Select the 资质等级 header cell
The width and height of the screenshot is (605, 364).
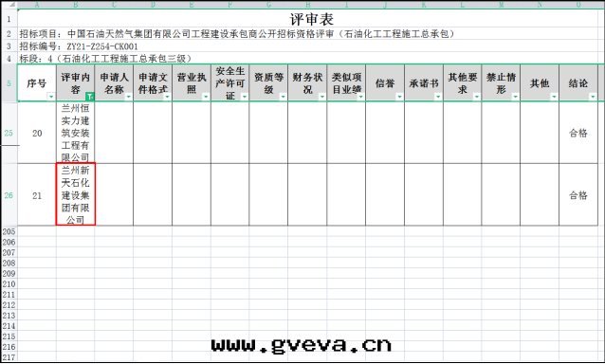click(x=268, y=82)
